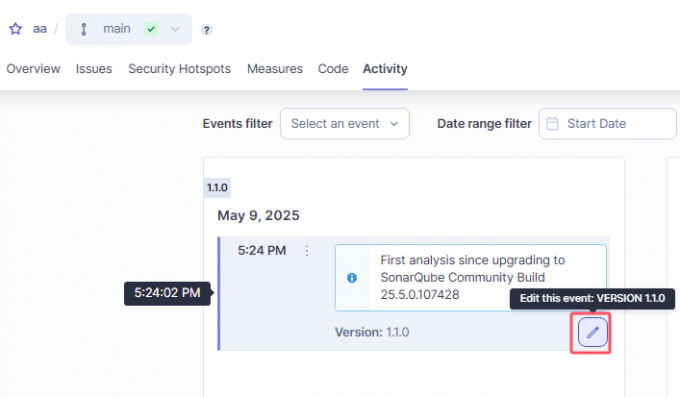Click the Version: 1.1.0 label
The width and height of the screenshot is (680, 397).
click(372, 332)
